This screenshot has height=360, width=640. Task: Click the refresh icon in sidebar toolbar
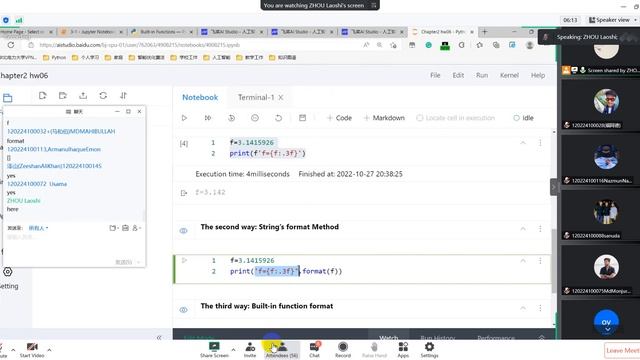click(103, 96)
